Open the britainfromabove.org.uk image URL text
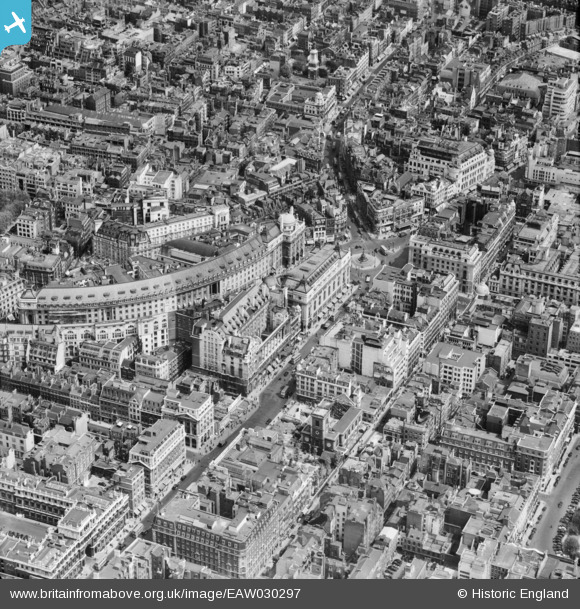 point(155,594)
